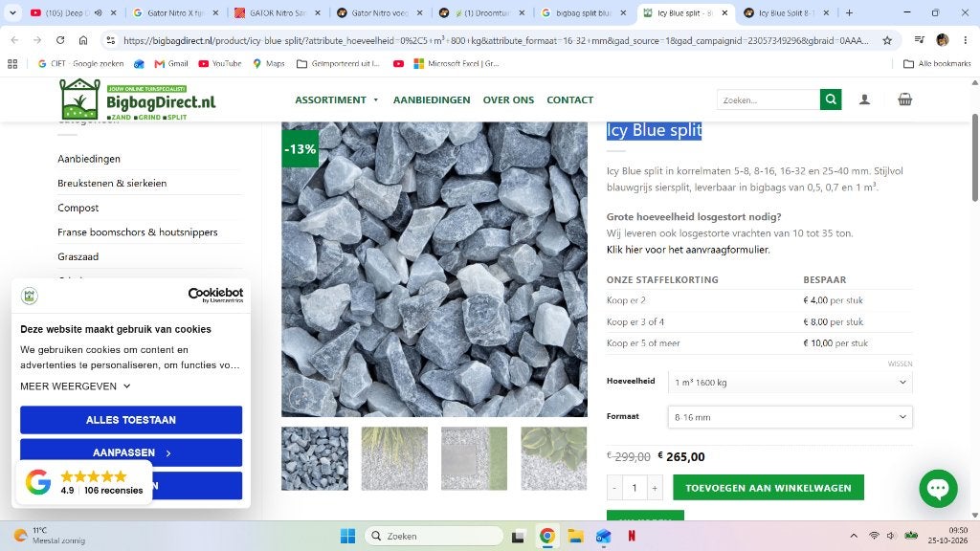980x551 pixels.
Task: Open the Gmail bookmark
Action: [x=170, y=64]
